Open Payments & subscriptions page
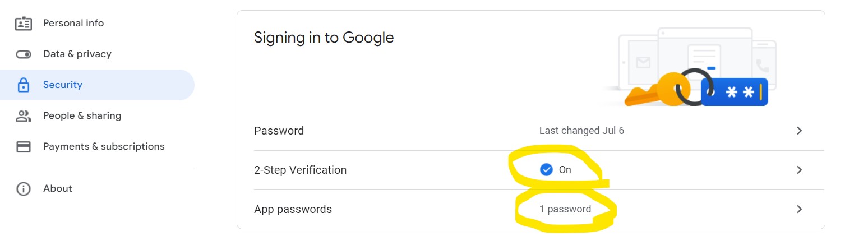Viewport: 868px width, 245px height. (x=104, y=146)
